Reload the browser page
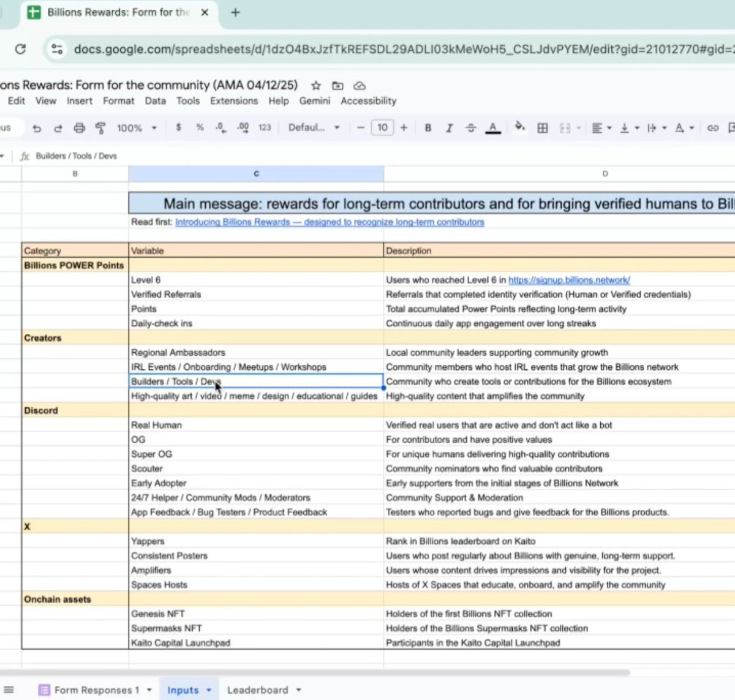Viewport: 735px width, 700px height. 20,49
